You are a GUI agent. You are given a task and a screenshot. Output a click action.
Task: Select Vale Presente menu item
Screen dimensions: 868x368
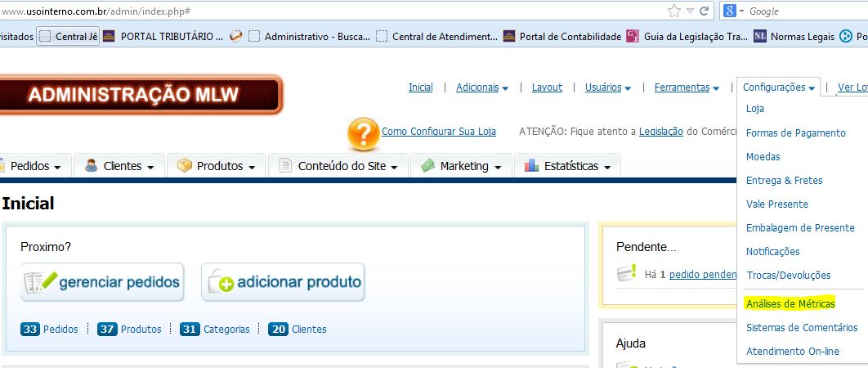[777, 204]
